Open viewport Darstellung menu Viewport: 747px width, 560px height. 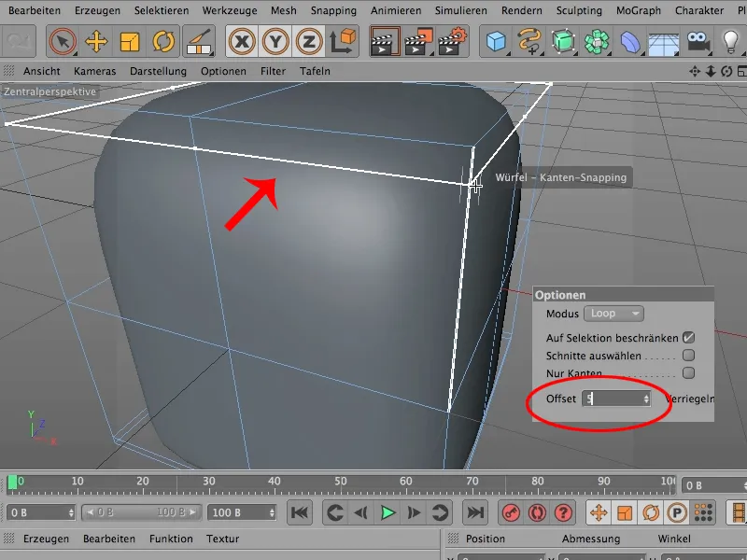pyautogui.click(x=158, y=72)
